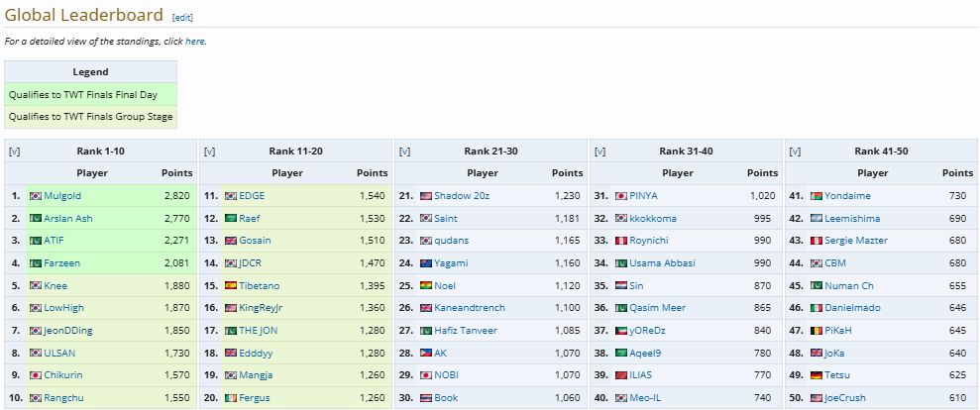
Task: Collapse the Rank 1-10 table via [v]
Action: coord(15,152)
